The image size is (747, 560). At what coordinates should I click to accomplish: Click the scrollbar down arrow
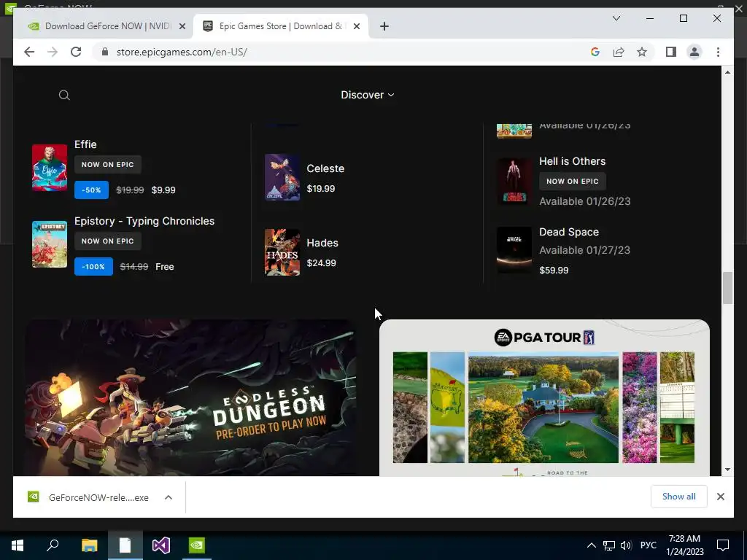(727, 470)
